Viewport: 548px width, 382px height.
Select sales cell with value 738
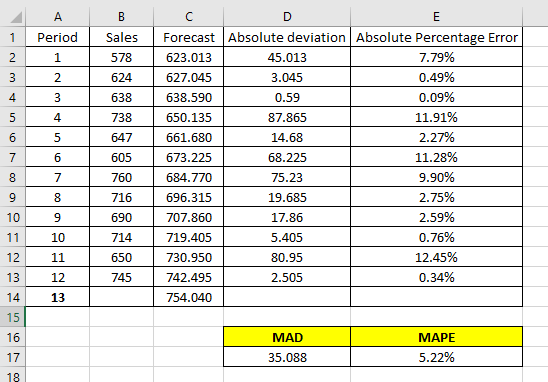pos(121,117)
